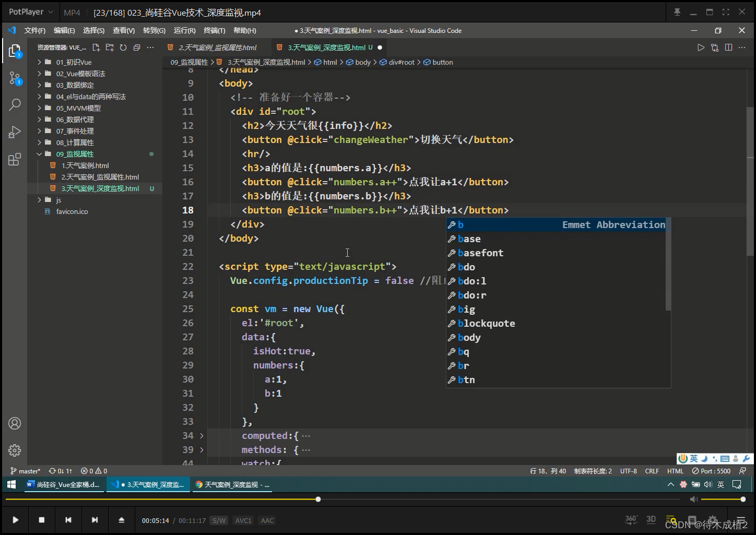Switch the taskbar 英 input language indicator
Image resolution: width=756 pixels, height=535 pixels.
coord(720,484)
